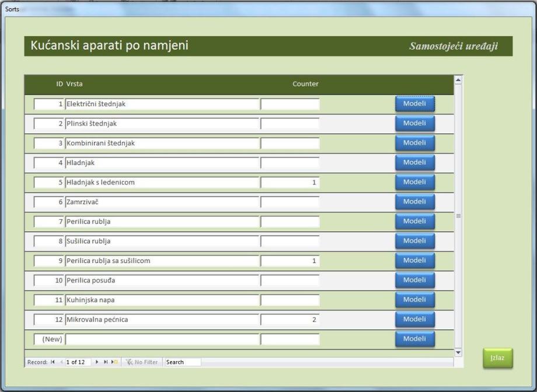Click the current record number box

click(x=78, y=362)
